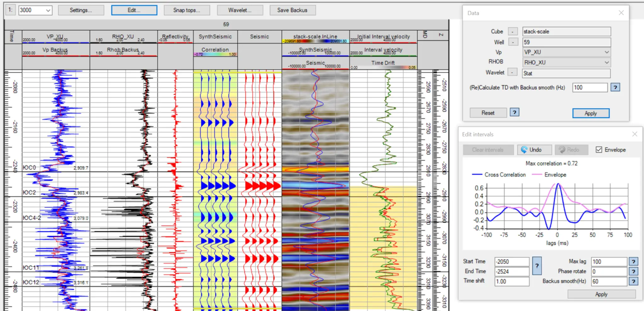Open help for Recalculate TD Backus smooth
The width and height of the screenshot is (644, 311).
[615, 87]
